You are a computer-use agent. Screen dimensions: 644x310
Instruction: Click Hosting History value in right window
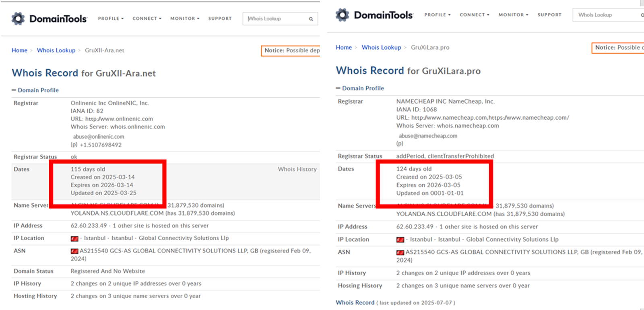(x=463, y=286)
